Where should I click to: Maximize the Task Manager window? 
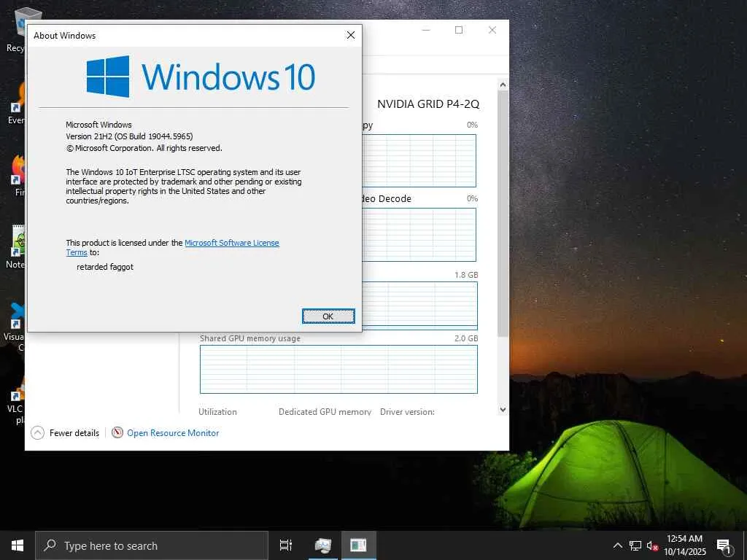click(x=459, y=30)
